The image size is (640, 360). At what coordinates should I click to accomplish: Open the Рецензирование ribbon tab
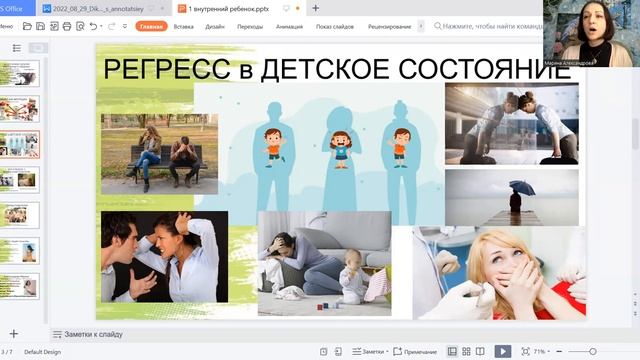tap(389, 27)
